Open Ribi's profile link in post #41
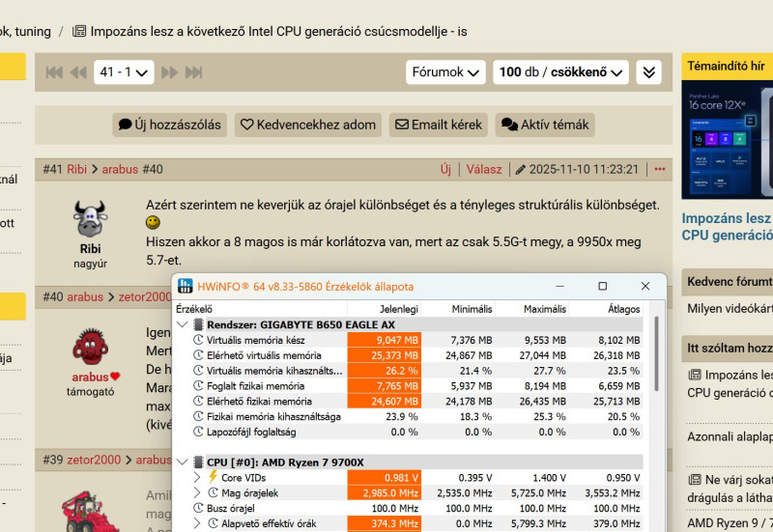 (x=77, y=170)
